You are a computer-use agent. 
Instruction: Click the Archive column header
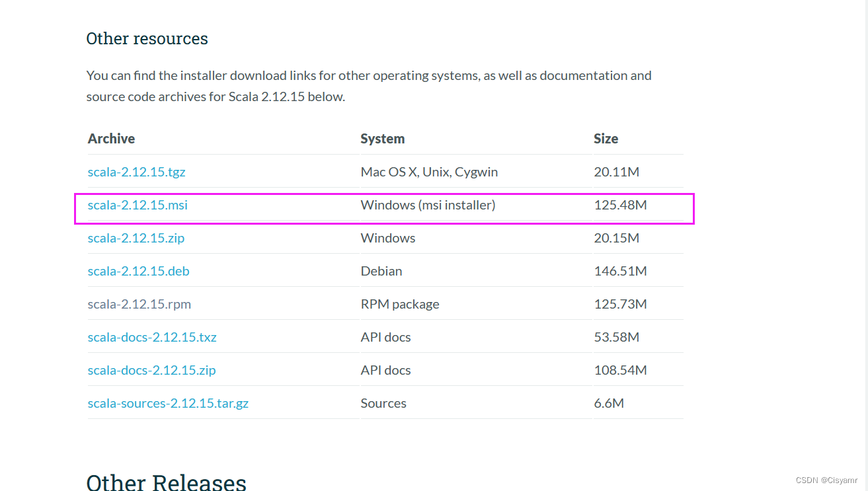[x=111, y=139]
